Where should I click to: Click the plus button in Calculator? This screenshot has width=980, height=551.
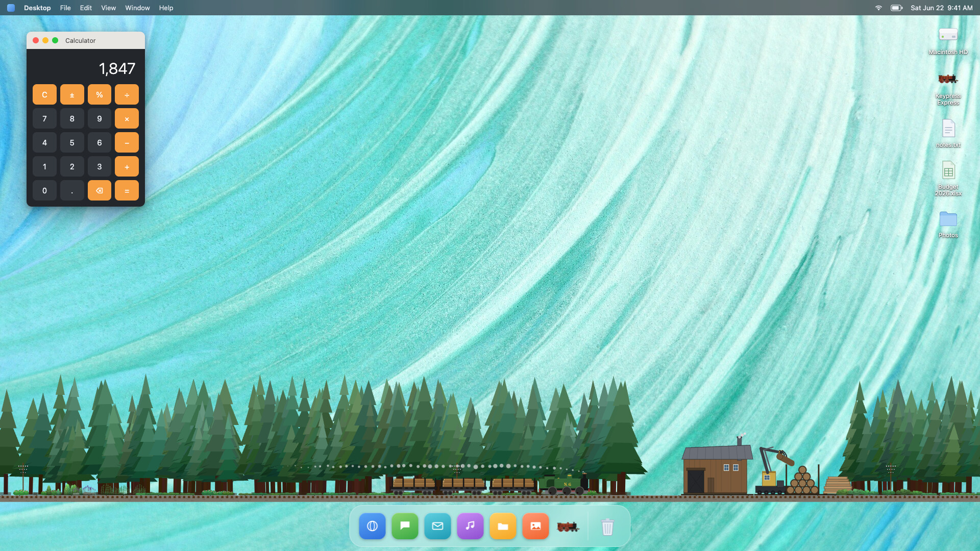(x=127, y=166)
